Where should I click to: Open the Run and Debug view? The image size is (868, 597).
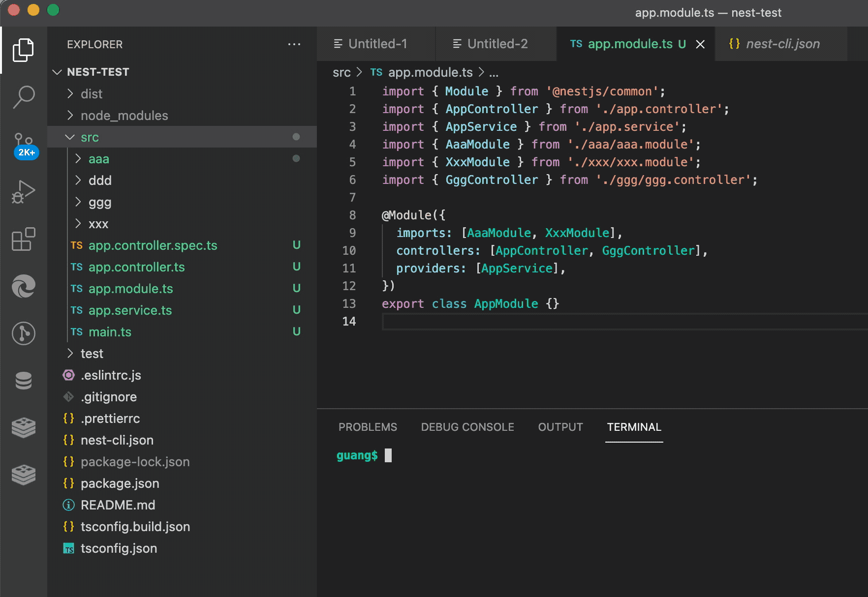23,192
